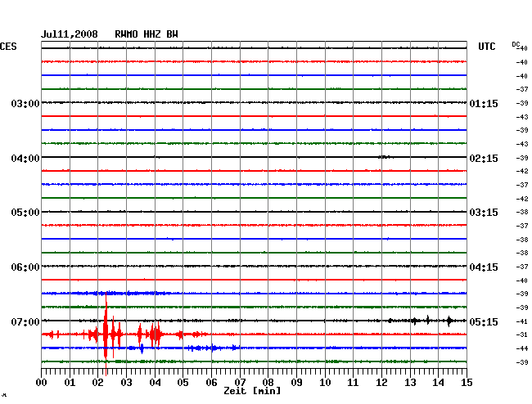
Task: Click minute tick label 11
Action: 353,383
